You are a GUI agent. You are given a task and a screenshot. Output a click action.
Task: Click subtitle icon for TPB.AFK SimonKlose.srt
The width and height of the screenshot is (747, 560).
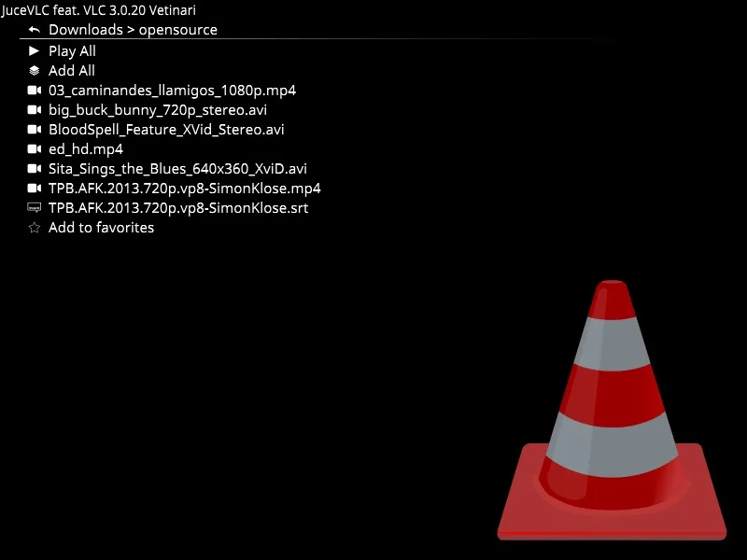click(x=35, y=207)
